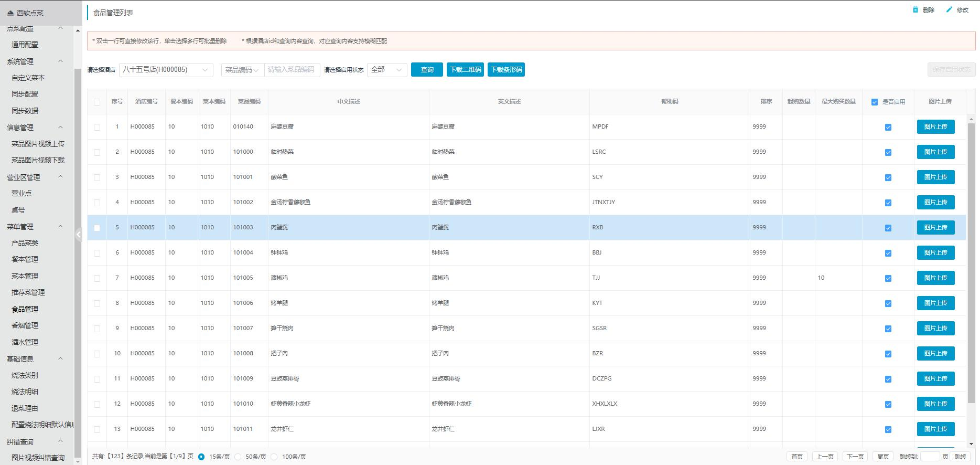Select the row checkbox for 酸菜鱼
The image size is (980, 465).
(97, 177)
